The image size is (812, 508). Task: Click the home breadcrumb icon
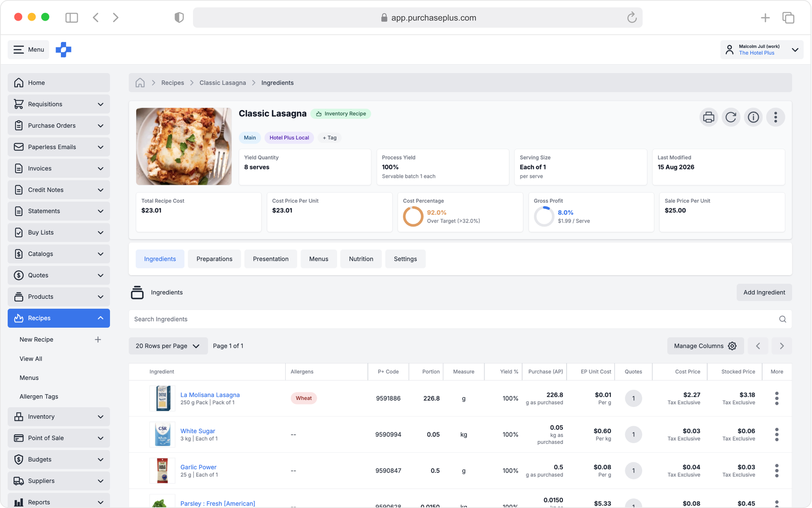(x=140, y=83)
